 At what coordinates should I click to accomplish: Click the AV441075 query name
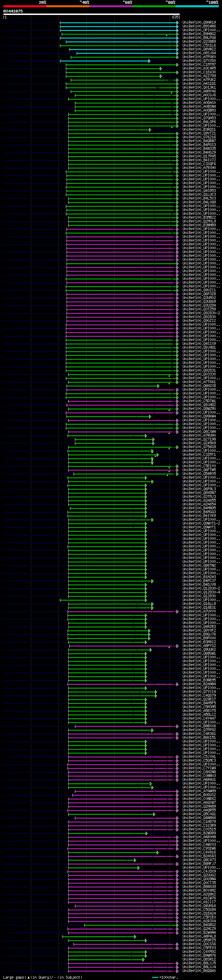coord(13,11)
